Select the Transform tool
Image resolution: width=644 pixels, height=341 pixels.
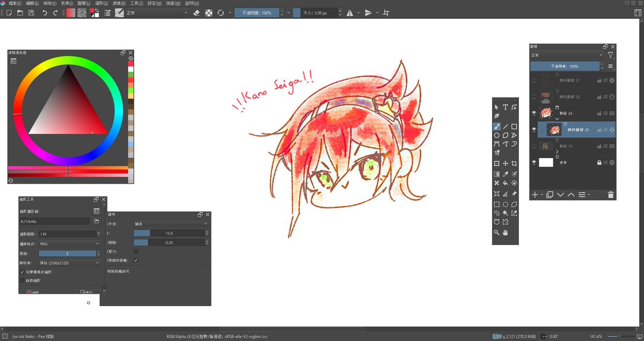tap(496, 163)
